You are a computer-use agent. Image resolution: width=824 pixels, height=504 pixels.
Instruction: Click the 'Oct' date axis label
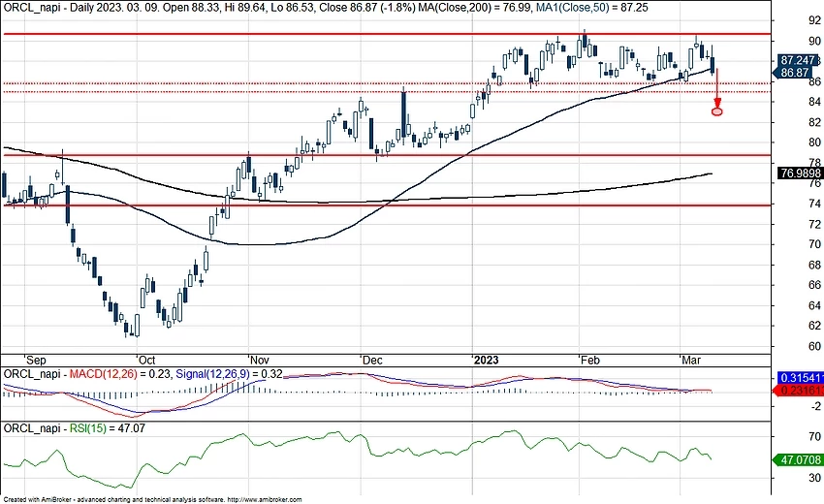click(x=146, y=360)
